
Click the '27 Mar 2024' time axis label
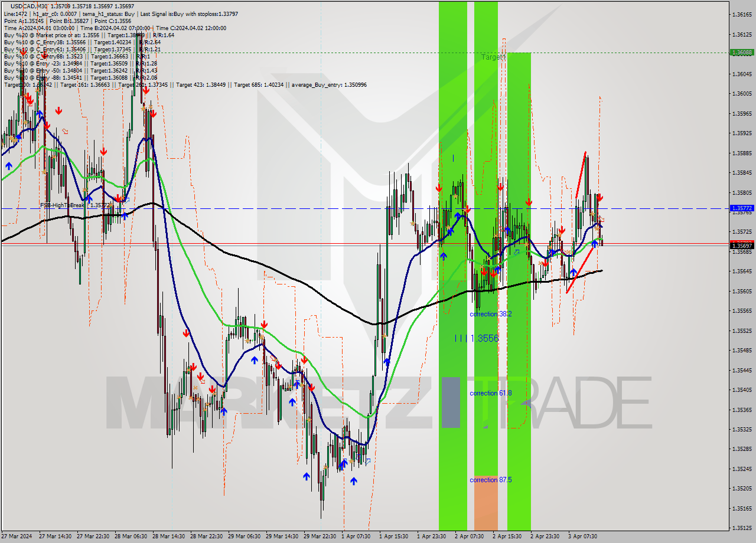[17, 537]
